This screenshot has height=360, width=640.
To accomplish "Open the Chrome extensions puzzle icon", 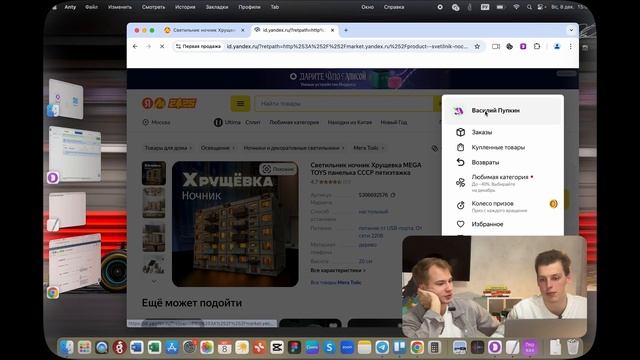I will 537,47.
